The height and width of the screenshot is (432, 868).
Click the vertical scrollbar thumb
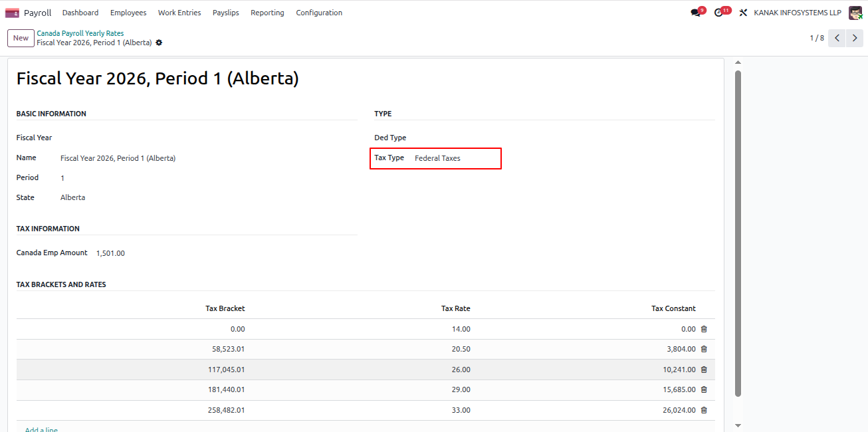[x=738, y=233]
